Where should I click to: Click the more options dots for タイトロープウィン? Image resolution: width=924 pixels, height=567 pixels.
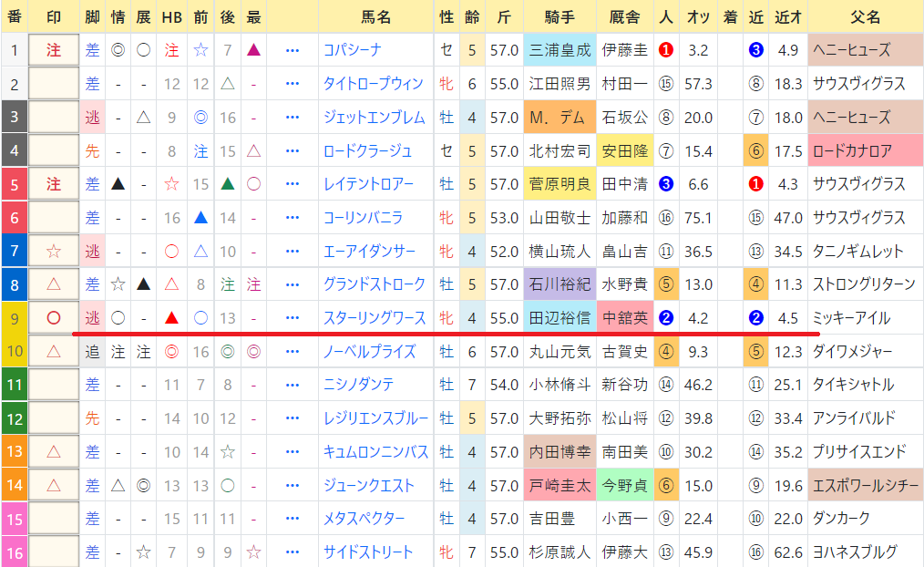pyautogui.click(x=293, y=84)
